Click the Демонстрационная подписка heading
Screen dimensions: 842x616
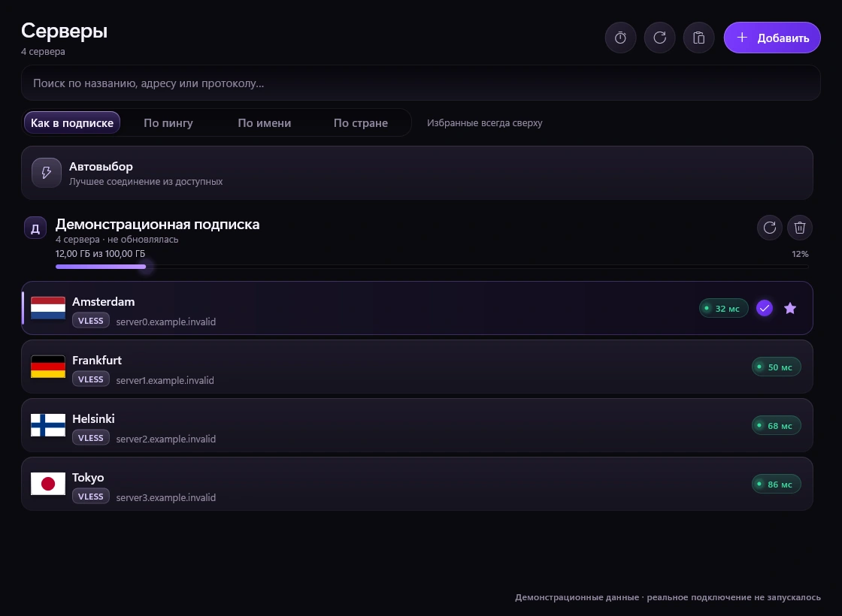coord(157,225)
